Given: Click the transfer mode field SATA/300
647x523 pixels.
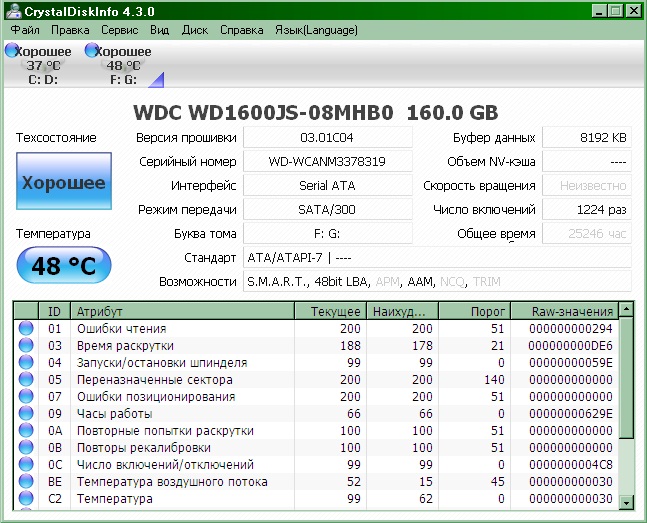Looking at the screenshot, I should 328,209.
